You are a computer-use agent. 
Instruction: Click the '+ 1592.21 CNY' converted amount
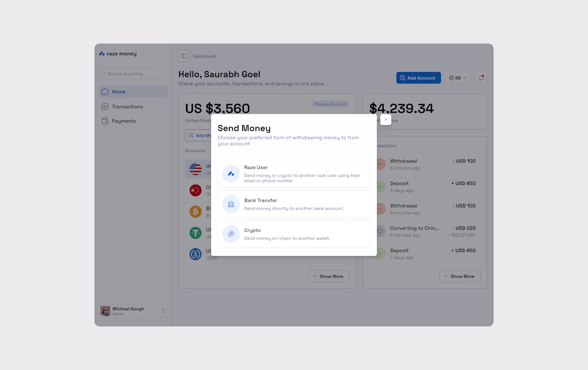[461, 235]
